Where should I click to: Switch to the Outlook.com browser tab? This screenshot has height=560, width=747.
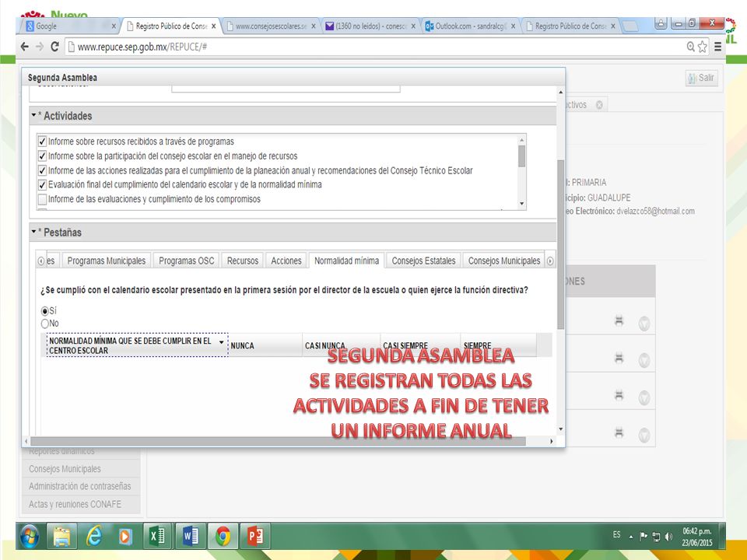pos(471,26)
